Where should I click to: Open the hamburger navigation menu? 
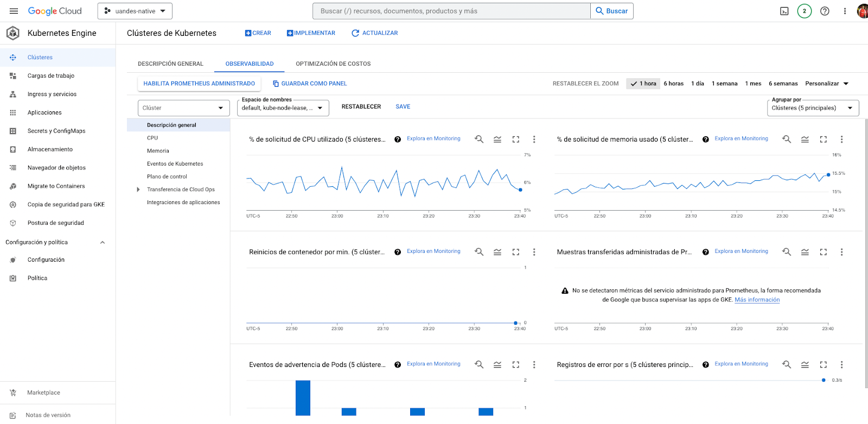coord(14,11)
